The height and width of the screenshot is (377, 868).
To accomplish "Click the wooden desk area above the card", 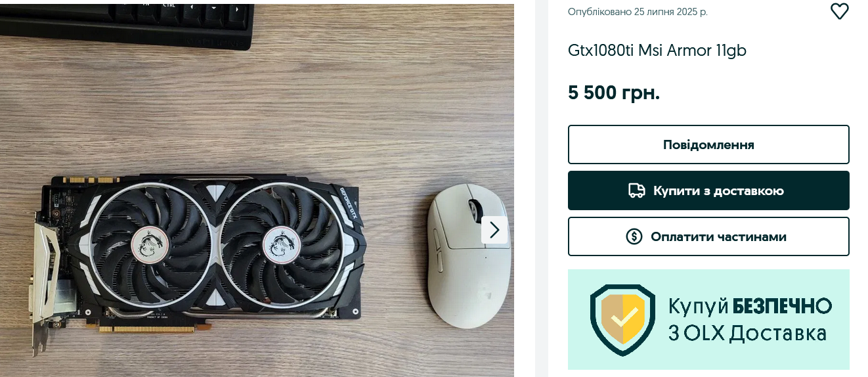I will [263, 112].
